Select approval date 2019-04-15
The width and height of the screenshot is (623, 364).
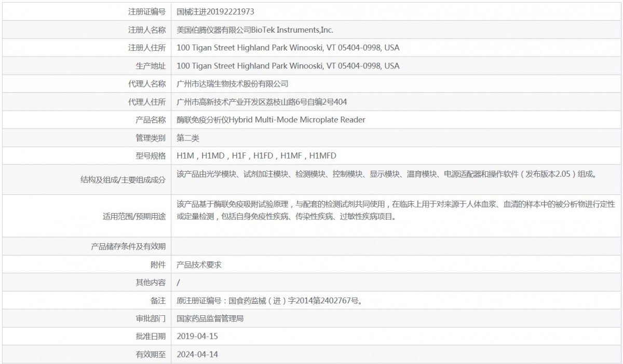click(x=197, y=337)
